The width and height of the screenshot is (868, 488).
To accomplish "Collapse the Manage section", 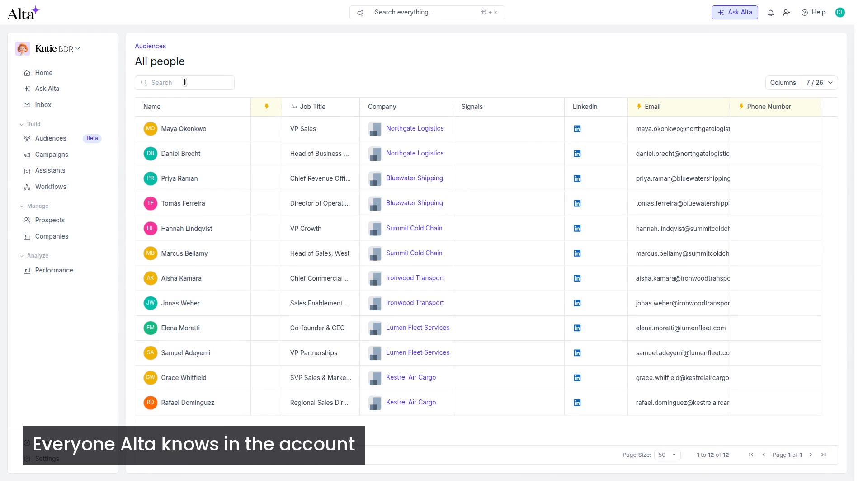I will pyautogui.click(x=34, y=206).
